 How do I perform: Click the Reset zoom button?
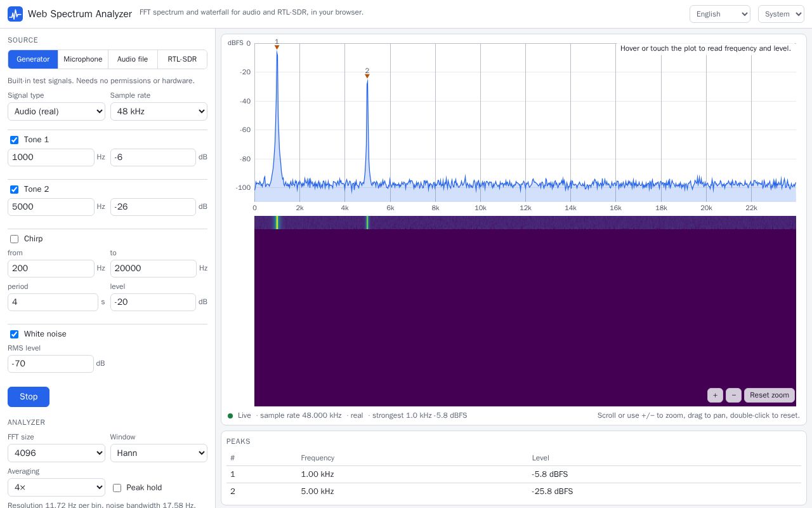[769, 395]
